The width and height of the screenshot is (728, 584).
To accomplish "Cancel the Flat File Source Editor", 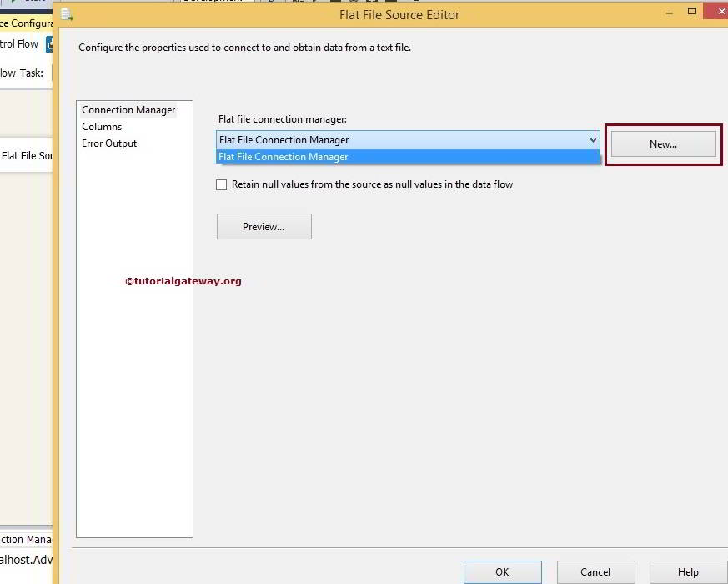I will pyautogui.click(x=595, y=572).
